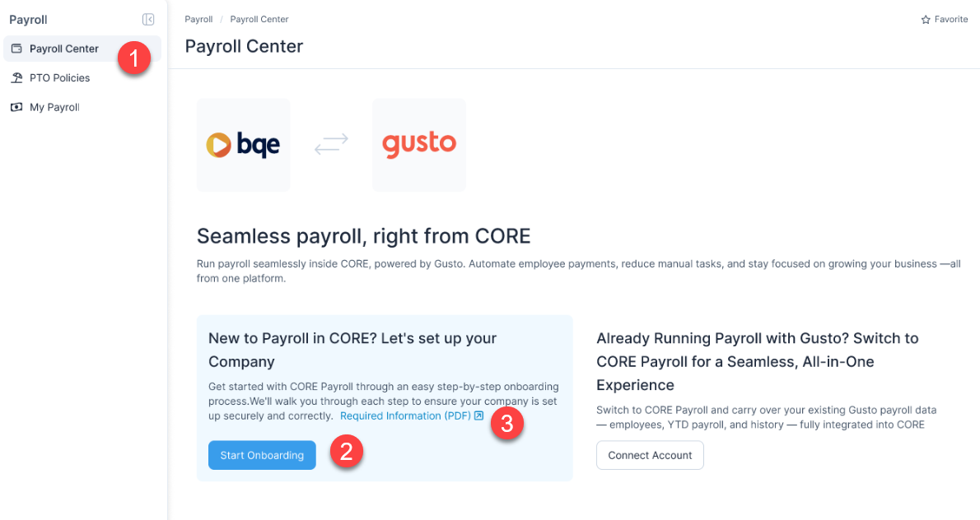Click the PTO Policies icon
This screenshot has width=980, height=520.
click(16, 77)
